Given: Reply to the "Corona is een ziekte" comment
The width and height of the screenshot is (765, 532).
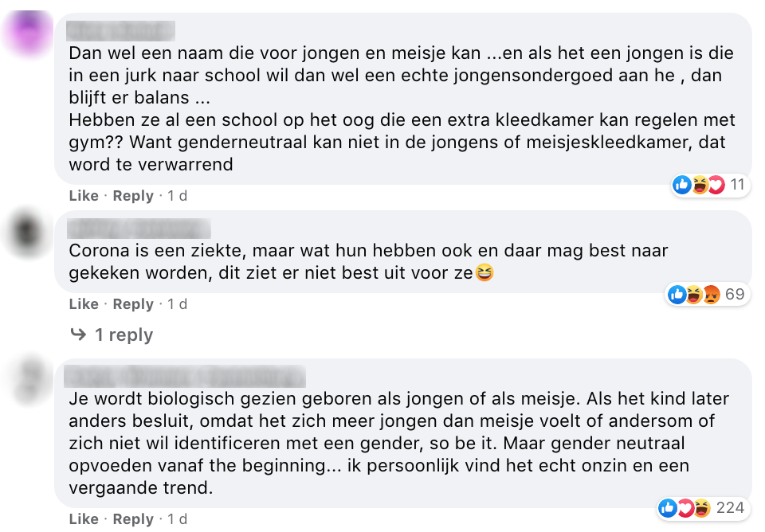Looking at the screenshot, I should [133, 304].
